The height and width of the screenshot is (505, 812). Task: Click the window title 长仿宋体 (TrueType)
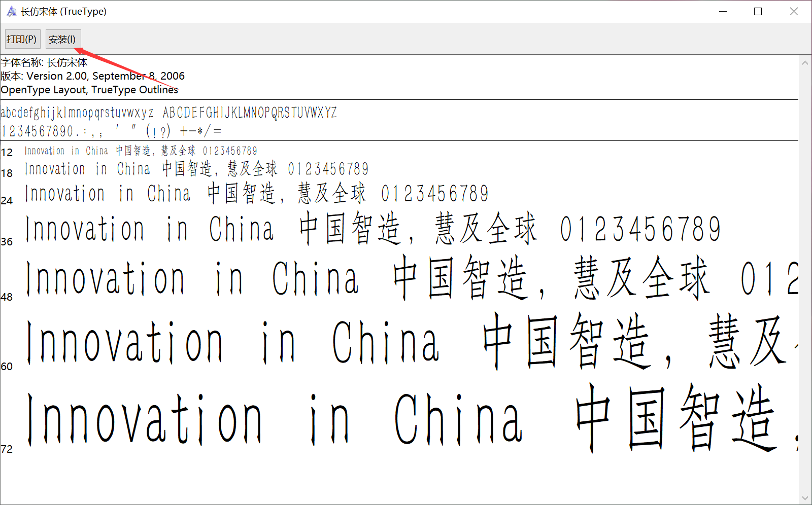[x=64, y=11]
